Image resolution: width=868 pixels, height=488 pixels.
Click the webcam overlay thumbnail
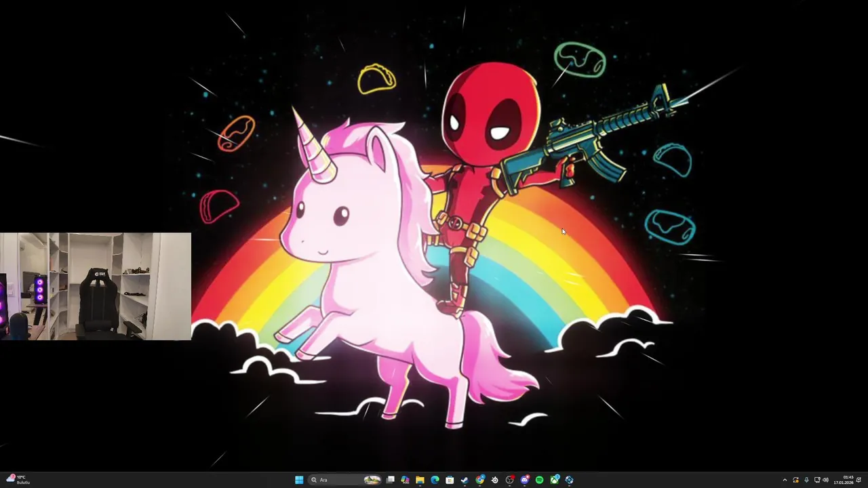click(96, 286)
